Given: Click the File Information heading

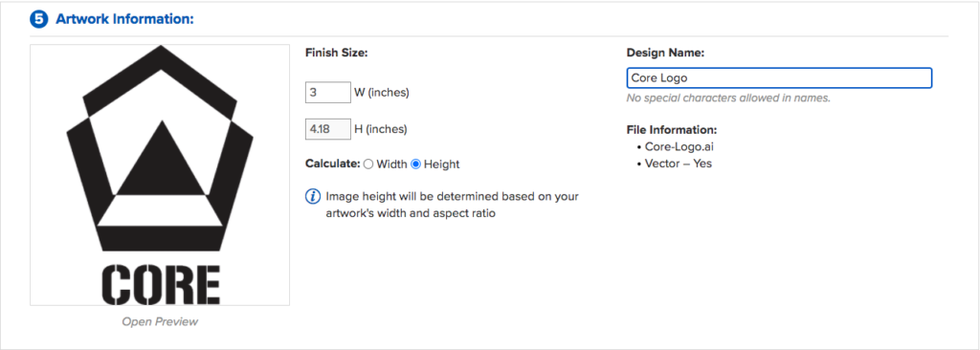Looking at the screenshot, I should coord(671,130).
